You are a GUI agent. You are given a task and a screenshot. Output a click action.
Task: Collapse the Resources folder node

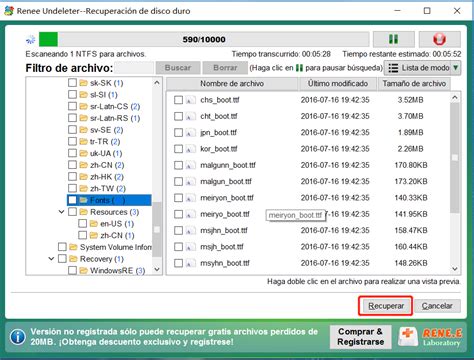click(x=61, y=212)
